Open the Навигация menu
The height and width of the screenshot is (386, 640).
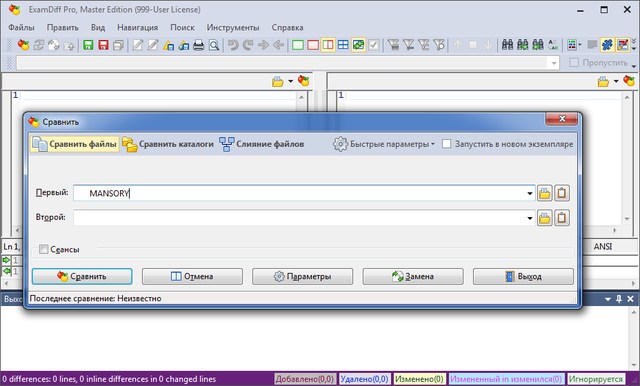coord(138,27)
